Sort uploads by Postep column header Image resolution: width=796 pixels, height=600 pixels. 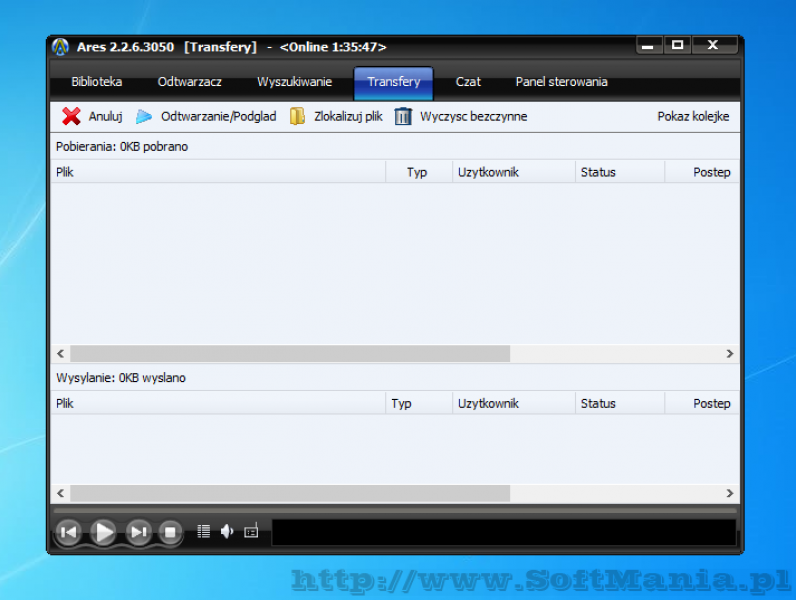pyautogui.click(x=702, y=404)
